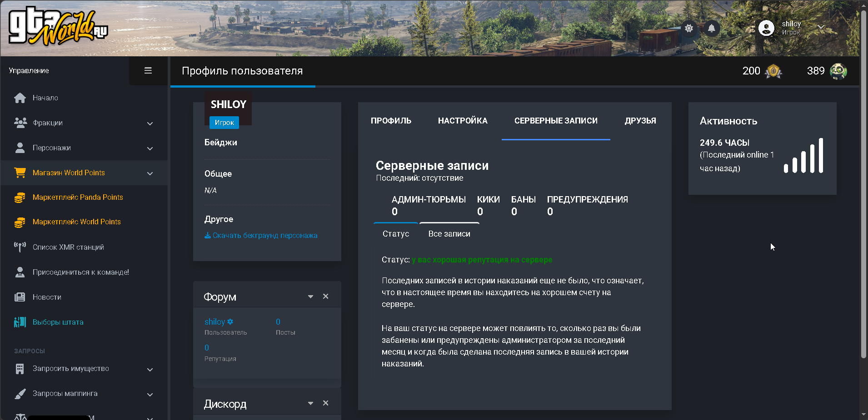Click the Персонажи person icon
This screenshot has height=420, width=868.
[x=20, y=148]
